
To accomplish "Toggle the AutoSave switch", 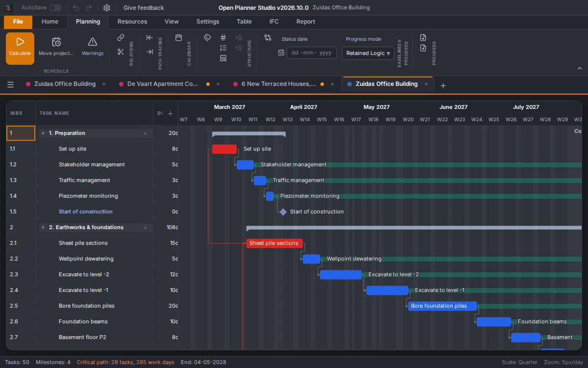I will pyautogui.click(x=55, y=8).
